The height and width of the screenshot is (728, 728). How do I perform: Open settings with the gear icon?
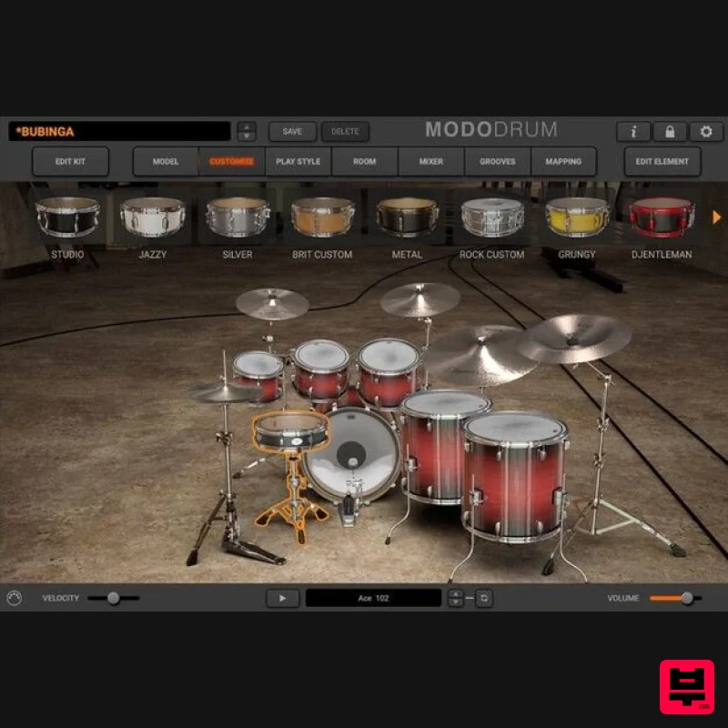[706, 132]
